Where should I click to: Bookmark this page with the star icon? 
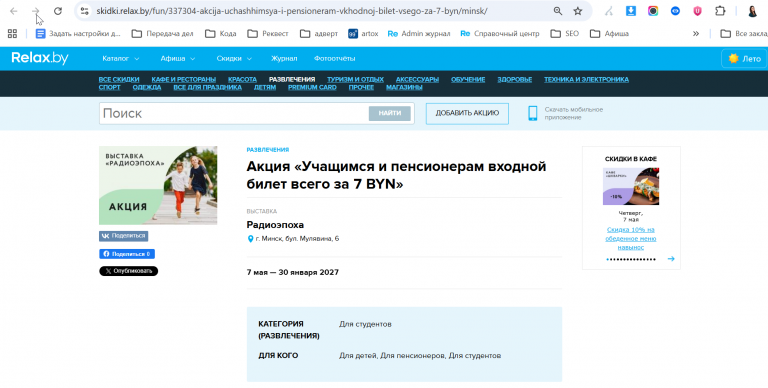coord(578,11)
